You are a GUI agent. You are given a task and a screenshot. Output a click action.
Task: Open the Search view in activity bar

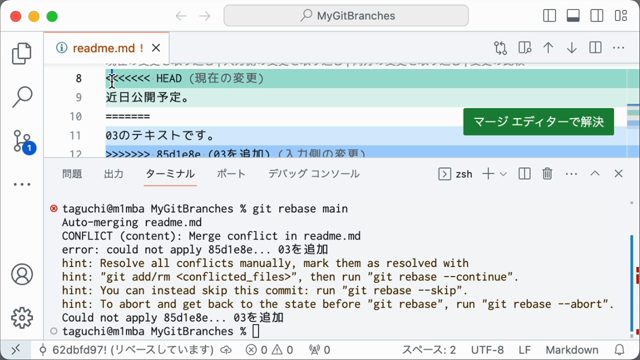pyautogui.click(x=22, y=97)
